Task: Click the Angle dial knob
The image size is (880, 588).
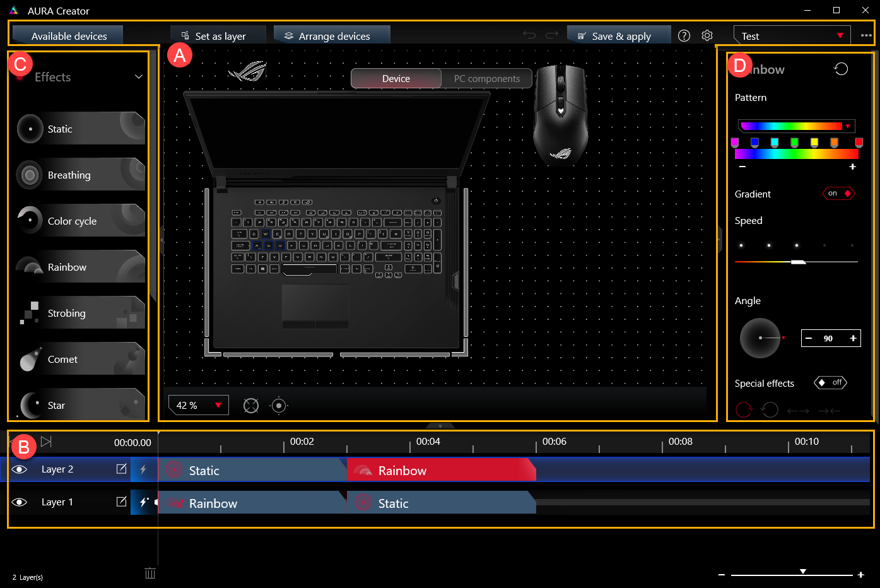Action: click(x=760, y=338)
